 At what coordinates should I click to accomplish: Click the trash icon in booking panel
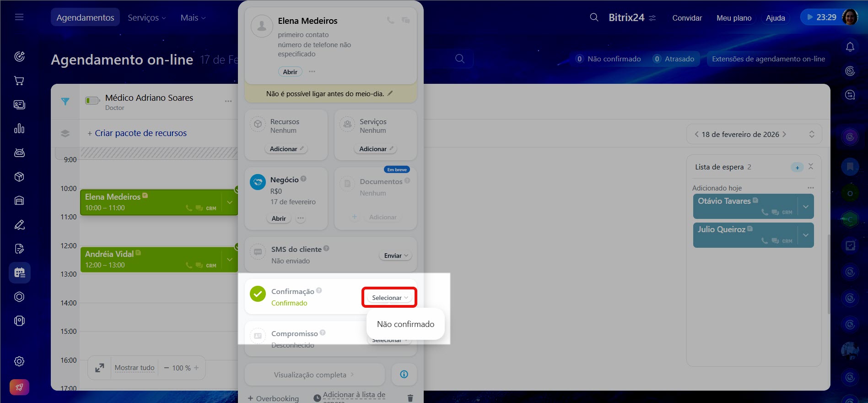[410, 398]
